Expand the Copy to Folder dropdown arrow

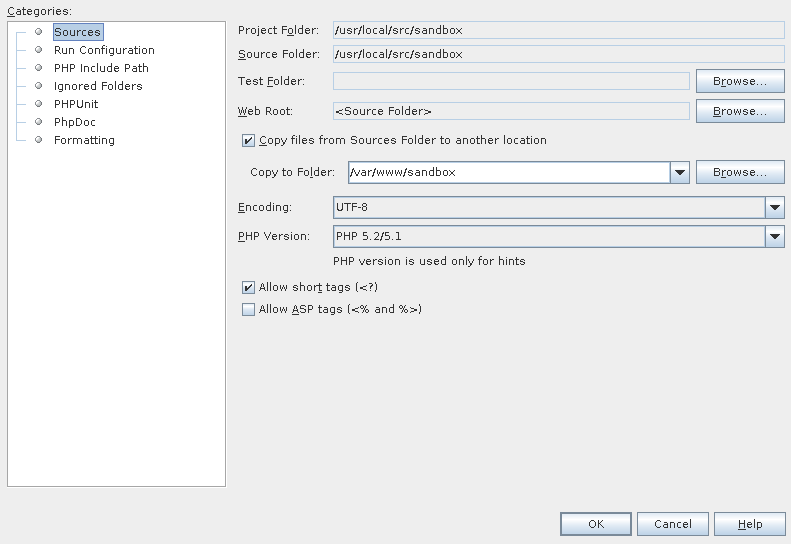[x=680, y=173]
